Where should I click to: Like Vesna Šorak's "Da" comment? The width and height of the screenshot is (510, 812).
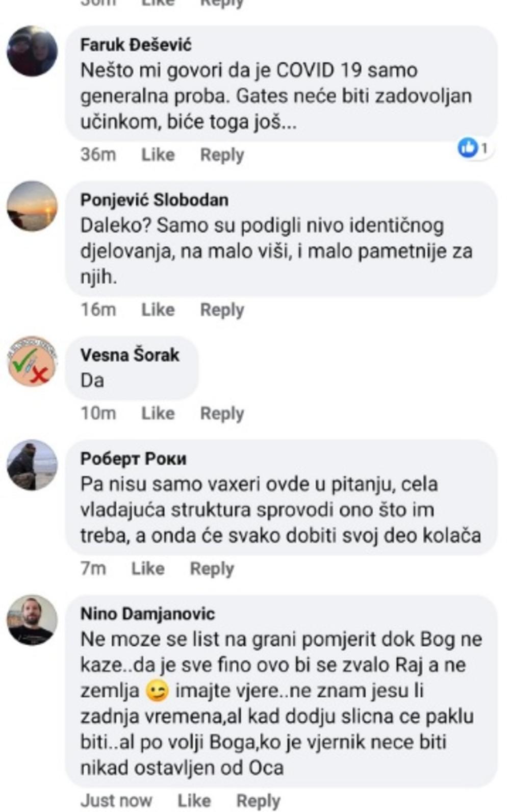pyautogui.click(x=158, y=413)
